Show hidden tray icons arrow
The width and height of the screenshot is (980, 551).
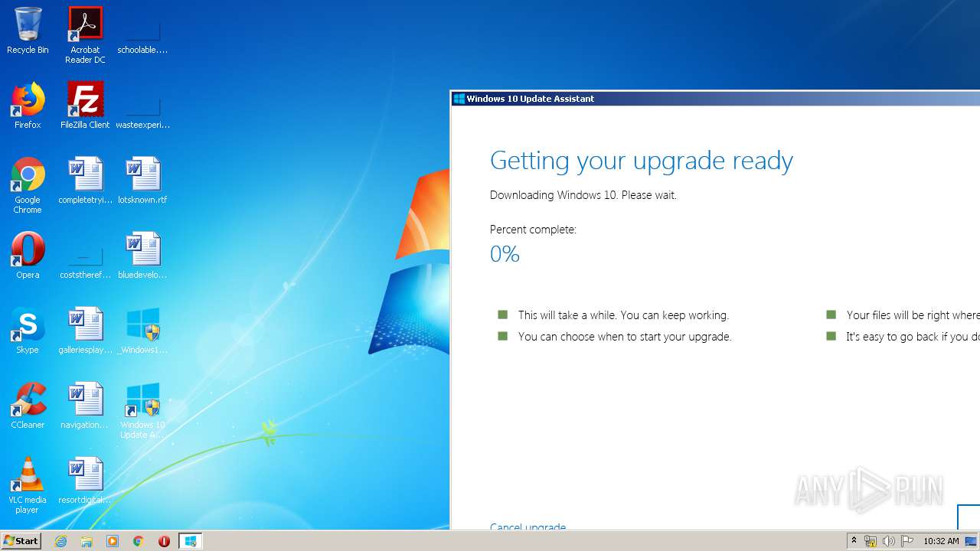pos(854,541)
